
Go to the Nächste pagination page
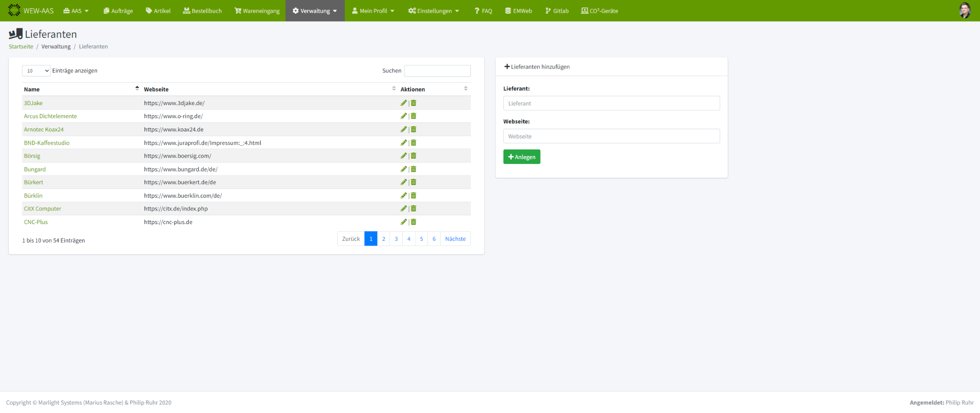455,239
